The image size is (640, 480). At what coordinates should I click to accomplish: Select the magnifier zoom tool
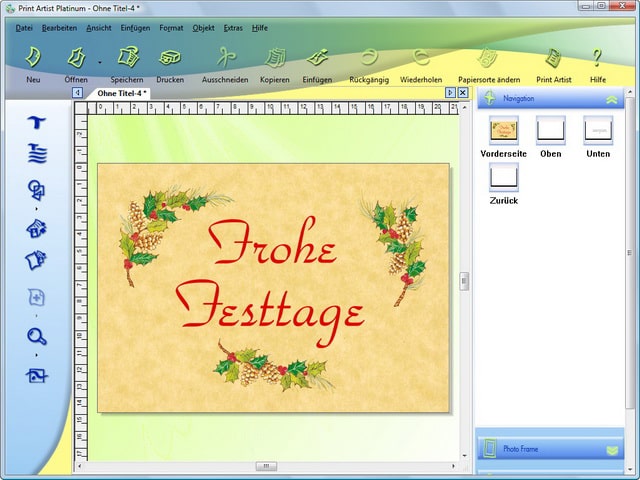pos(37,336)
